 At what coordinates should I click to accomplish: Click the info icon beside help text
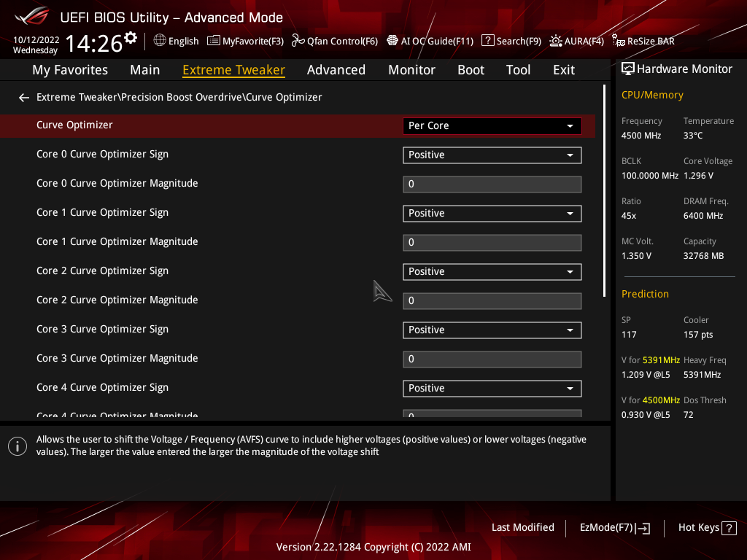tap(18, 446)
